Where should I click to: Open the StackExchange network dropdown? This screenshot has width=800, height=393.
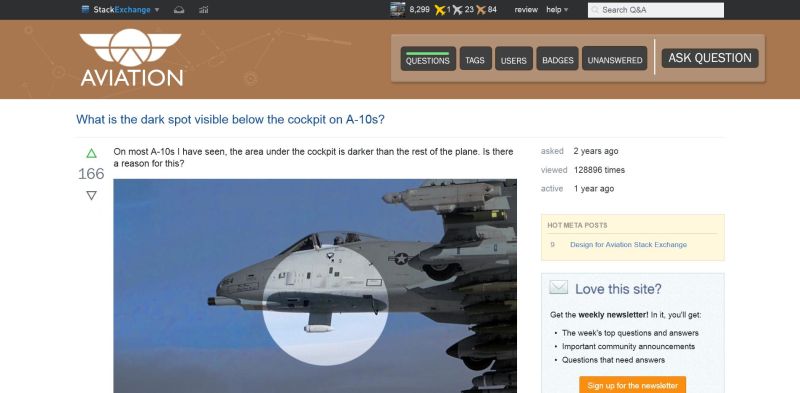120,9
